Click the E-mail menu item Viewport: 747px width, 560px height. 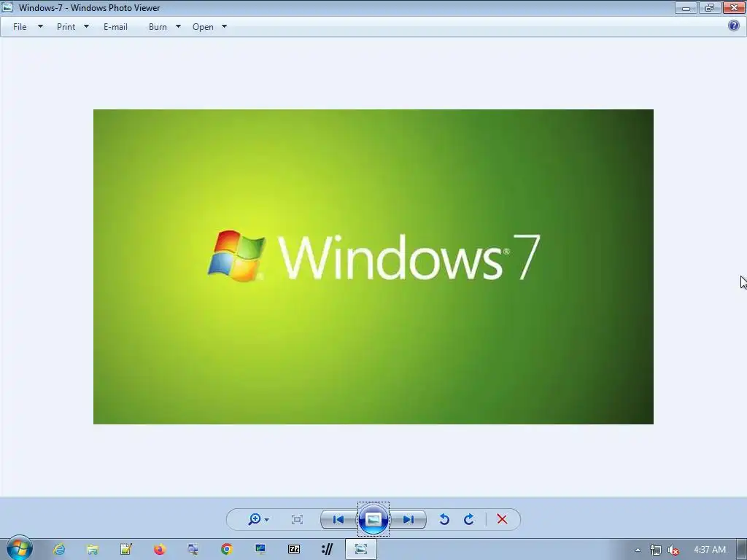115,27
